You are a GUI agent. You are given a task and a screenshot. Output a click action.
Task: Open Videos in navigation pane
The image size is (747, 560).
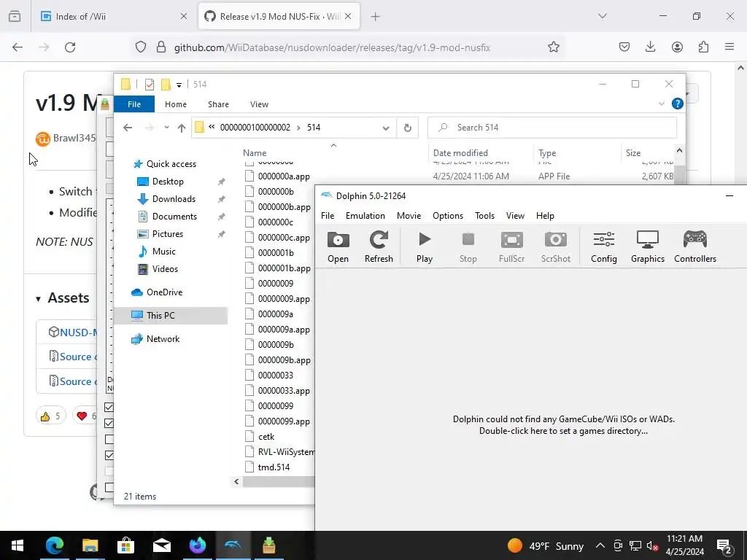[165, 269]
